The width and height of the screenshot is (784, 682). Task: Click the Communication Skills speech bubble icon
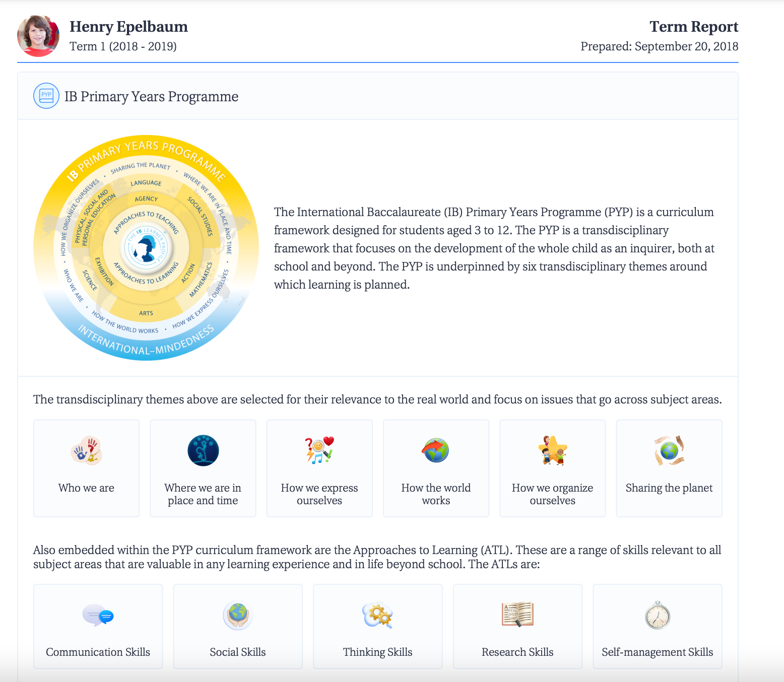[x=98, y=615]
